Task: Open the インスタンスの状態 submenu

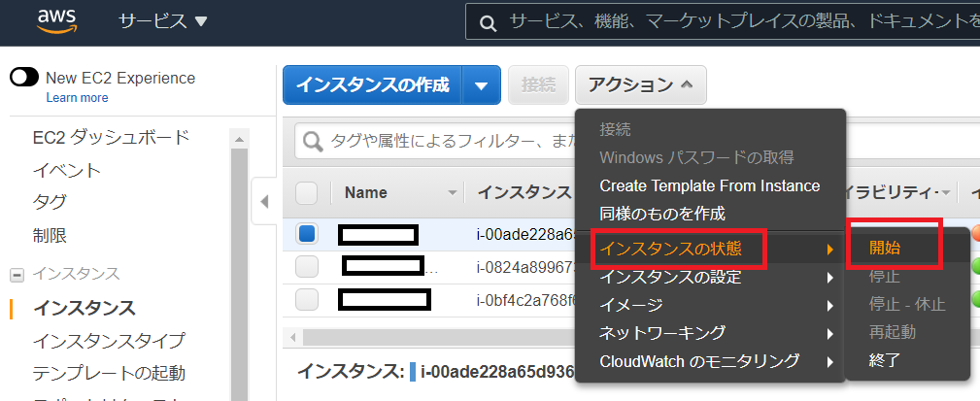Action: (711, 250)
